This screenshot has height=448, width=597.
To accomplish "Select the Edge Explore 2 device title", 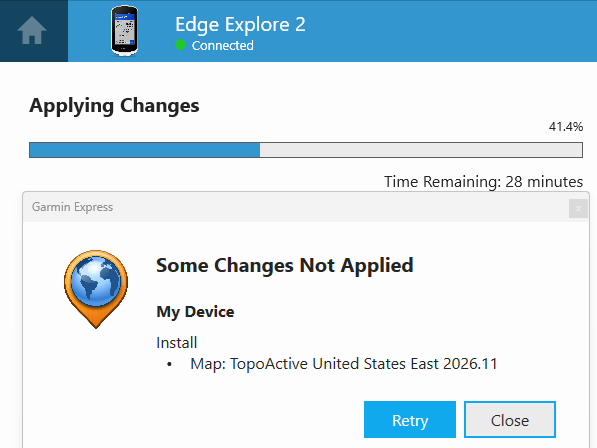I will (x=240, y=25).
